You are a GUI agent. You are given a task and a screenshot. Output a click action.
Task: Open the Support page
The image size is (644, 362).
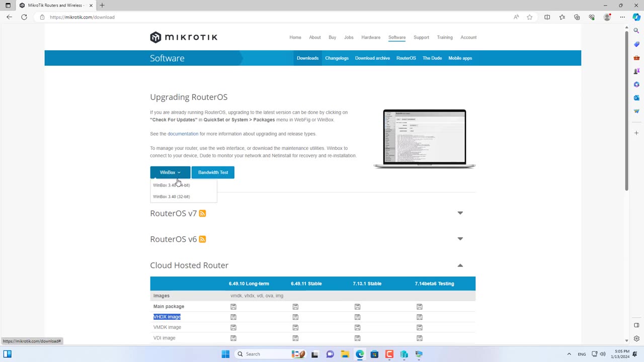click(x=421, y=37)
